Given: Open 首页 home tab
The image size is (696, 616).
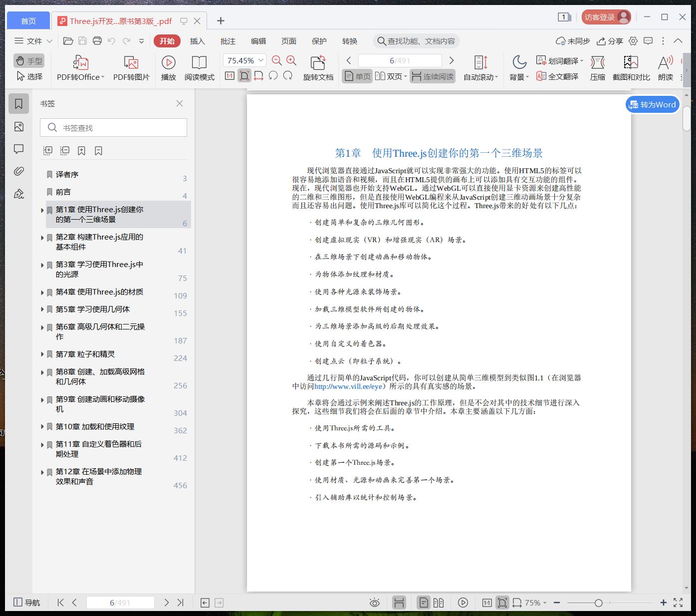Looking at the screenshot, I should (x=28, y=20).
